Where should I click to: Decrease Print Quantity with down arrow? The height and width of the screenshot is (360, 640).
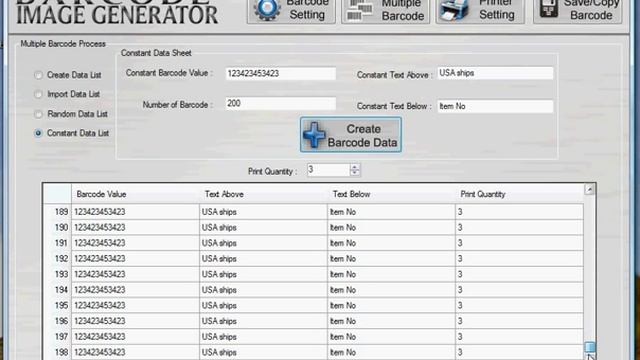355,173
